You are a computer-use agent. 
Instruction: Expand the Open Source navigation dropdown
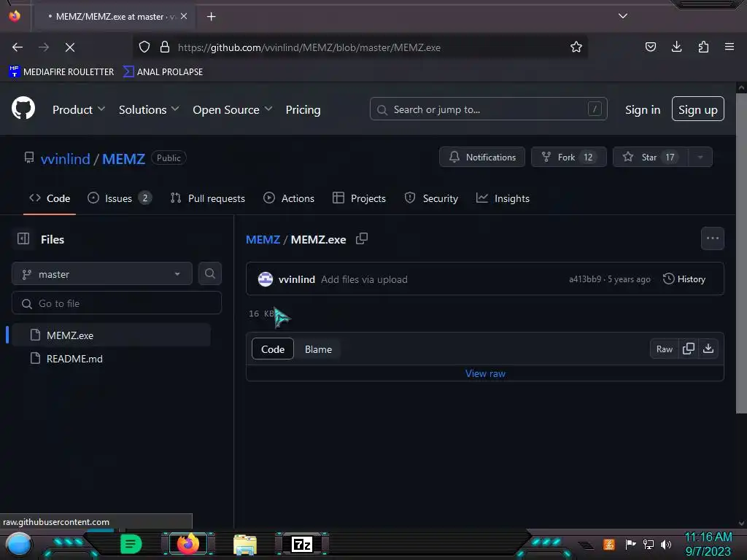(x=233, y=109)
